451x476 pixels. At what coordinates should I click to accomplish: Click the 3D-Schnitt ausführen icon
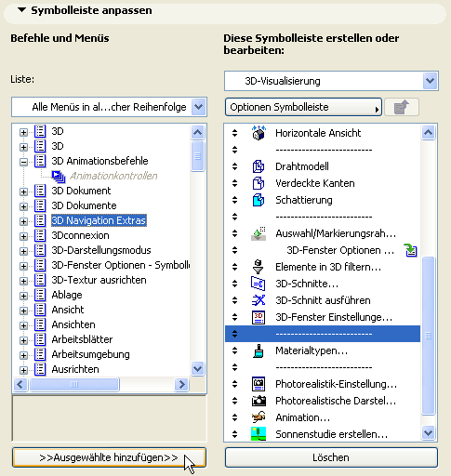point(259,300)
